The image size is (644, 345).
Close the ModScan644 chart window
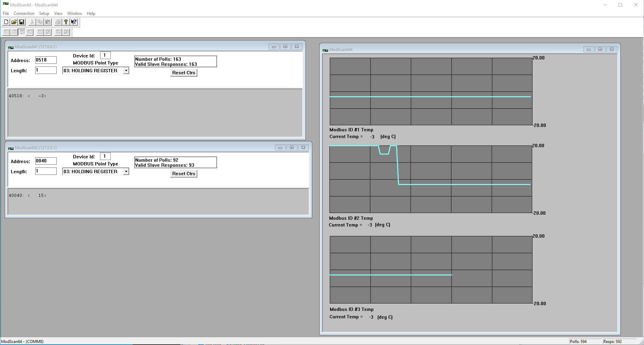[612, 49]
